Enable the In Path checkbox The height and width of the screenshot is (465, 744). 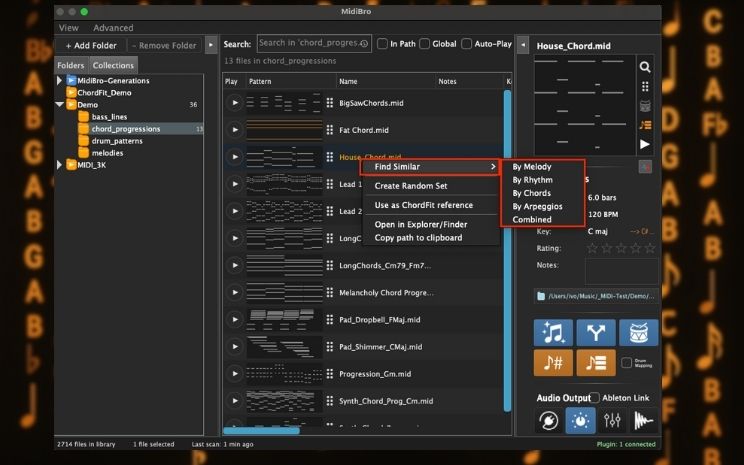click(382, 44)
